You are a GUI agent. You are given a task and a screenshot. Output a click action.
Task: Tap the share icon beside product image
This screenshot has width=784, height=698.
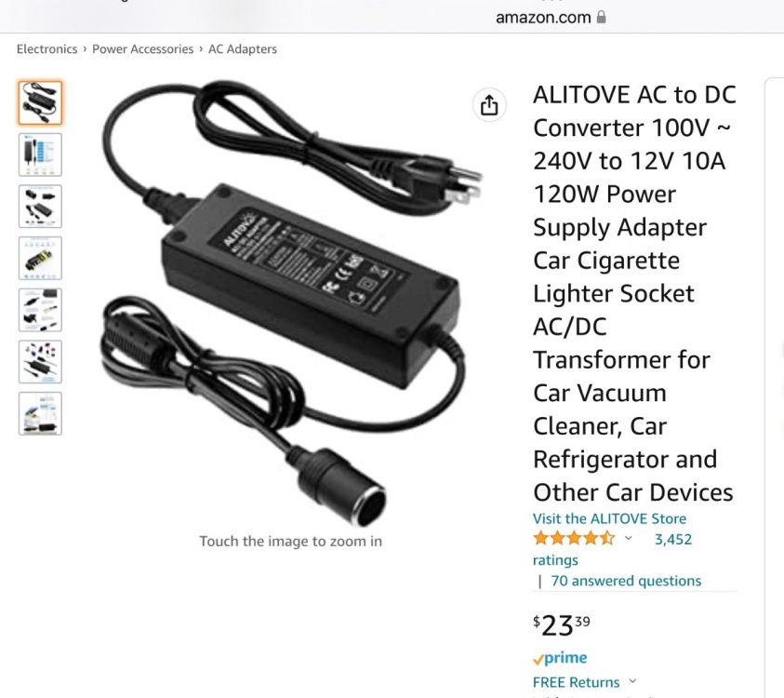[489, 105]
